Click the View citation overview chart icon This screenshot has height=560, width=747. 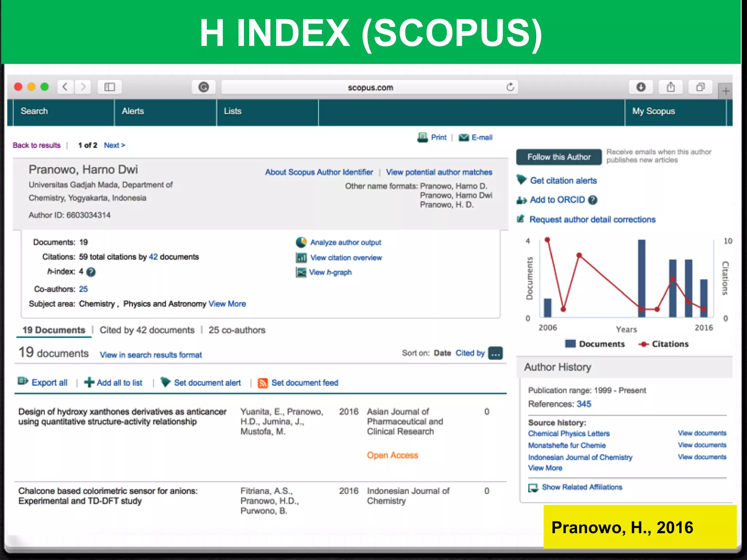click(x=301, y=258)
